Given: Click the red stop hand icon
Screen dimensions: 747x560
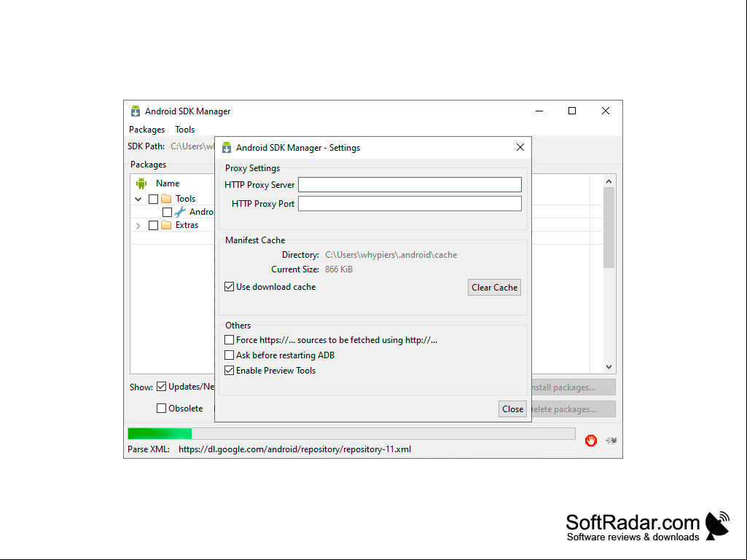Looking at the screenshot, I should (x=591, y=441).
